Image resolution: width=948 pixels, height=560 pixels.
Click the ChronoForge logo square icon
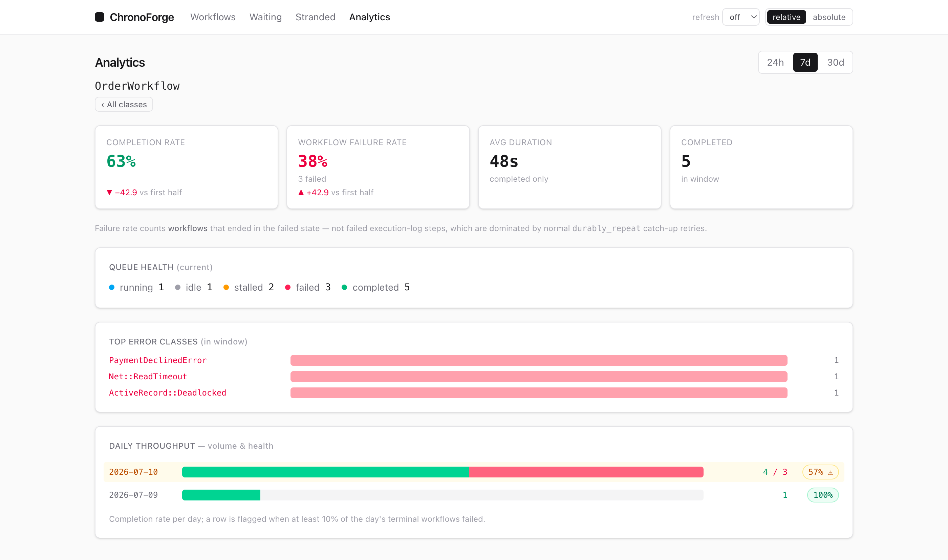(99, 17)
